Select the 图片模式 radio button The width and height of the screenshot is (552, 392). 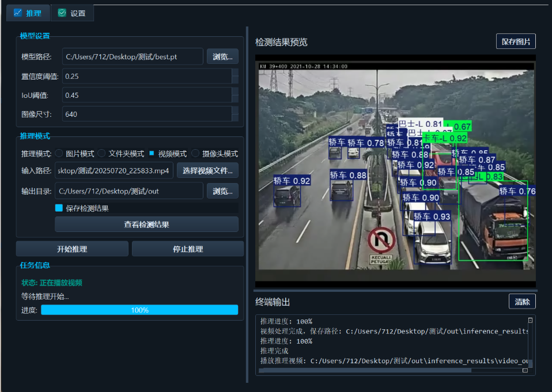59,152
